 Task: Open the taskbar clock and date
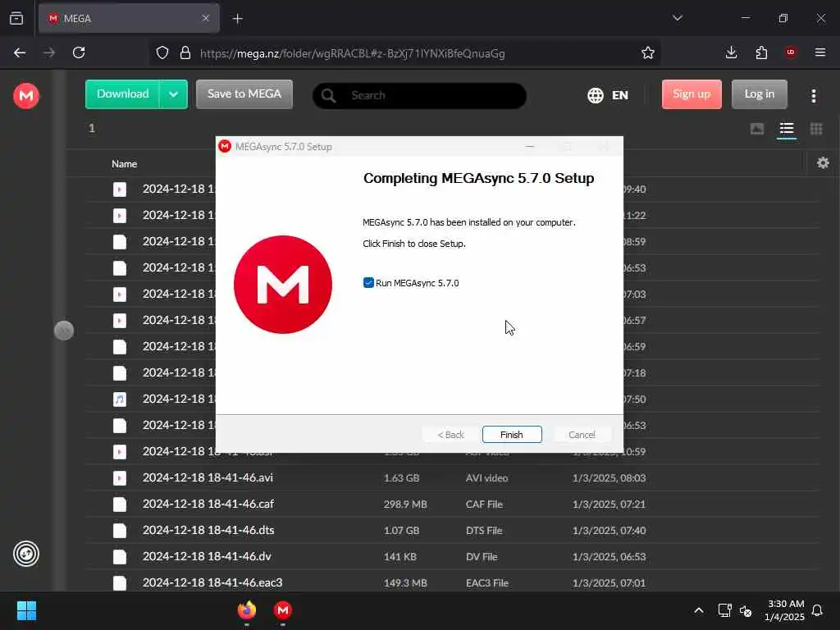pyautogui.click(x=783, y=610)
